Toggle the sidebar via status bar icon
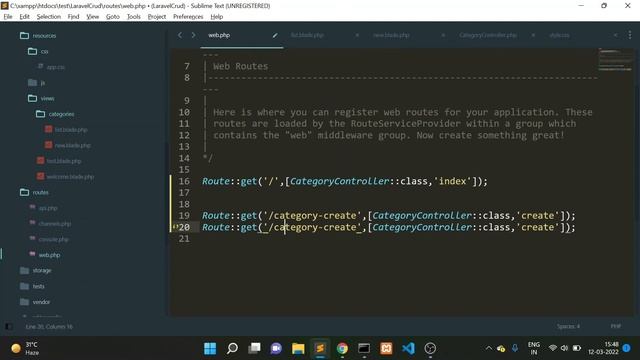 click(x=9, y=327)
